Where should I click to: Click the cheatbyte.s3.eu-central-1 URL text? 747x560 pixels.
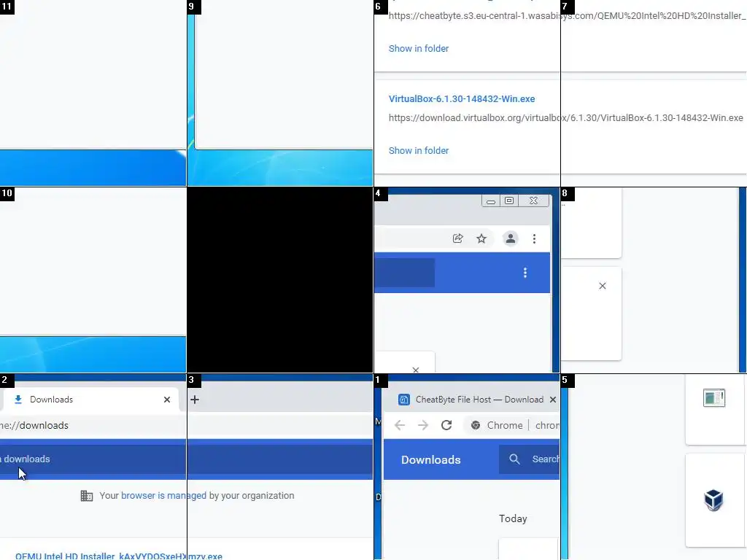point(568,16)
